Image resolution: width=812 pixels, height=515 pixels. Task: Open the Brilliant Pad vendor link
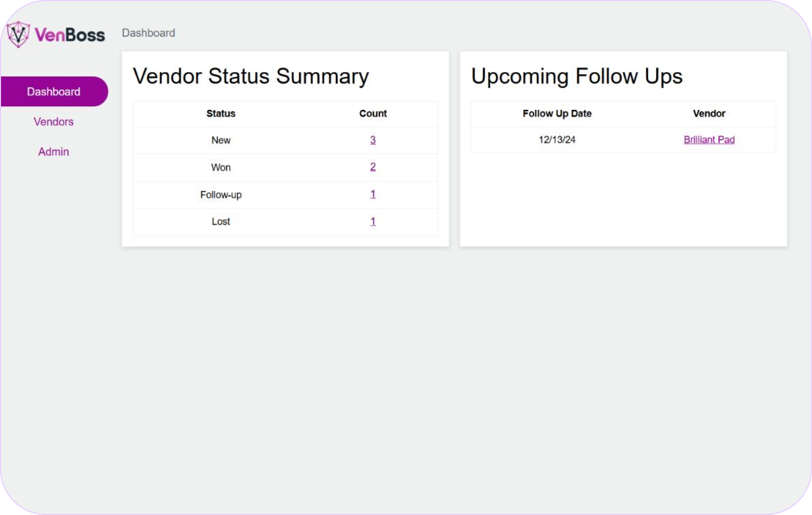709,140
